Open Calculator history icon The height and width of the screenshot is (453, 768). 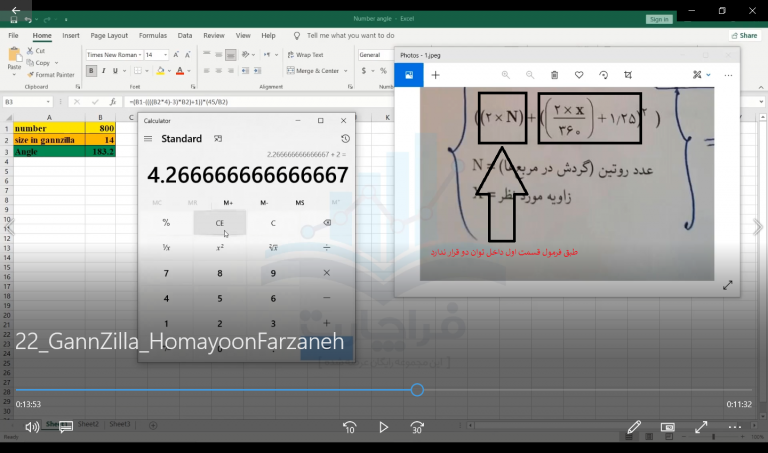[x=345, y=139]
